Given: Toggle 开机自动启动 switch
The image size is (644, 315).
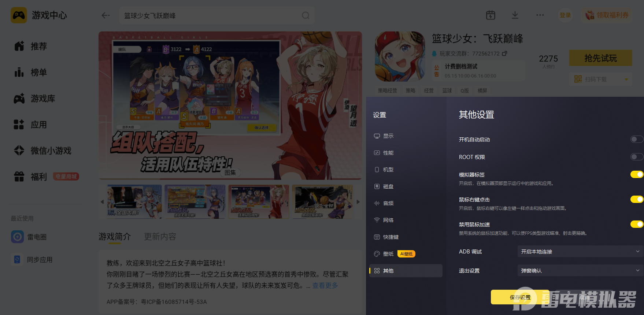Looking at the screenshot, I should [x=637, y=139].
